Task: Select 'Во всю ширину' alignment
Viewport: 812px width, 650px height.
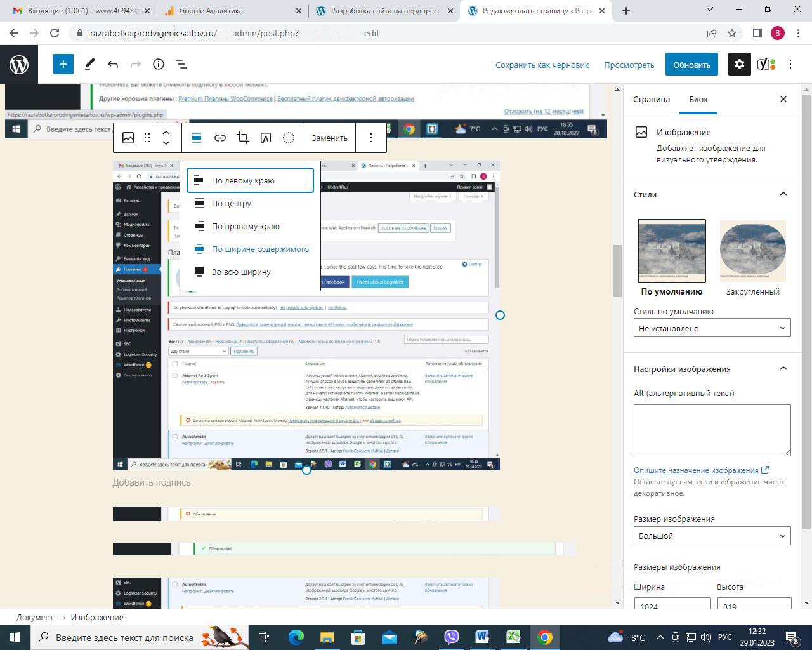Action: coord(241,272)
